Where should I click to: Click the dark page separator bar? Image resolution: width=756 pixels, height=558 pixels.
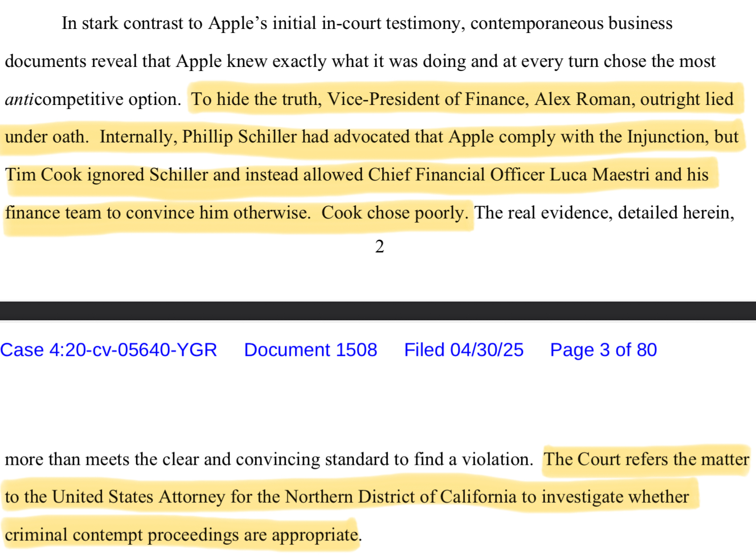(x=378, y=311)
